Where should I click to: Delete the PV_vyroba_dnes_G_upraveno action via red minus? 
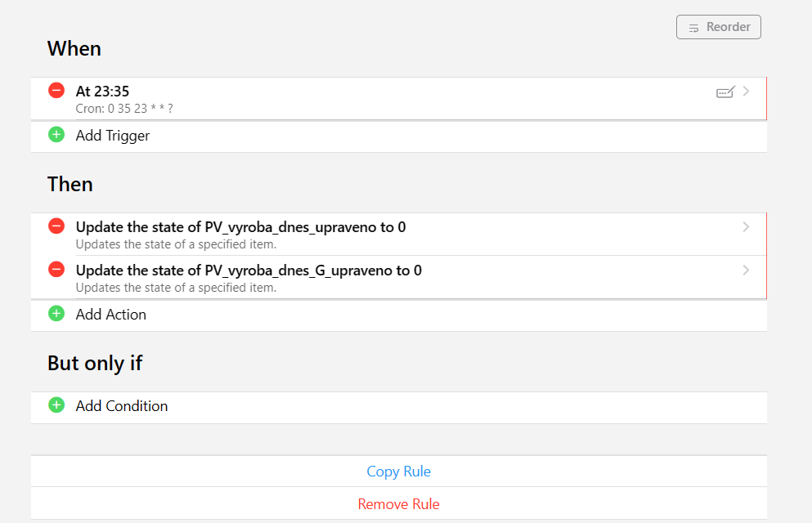pyautogui.click(x=56, y=270)
